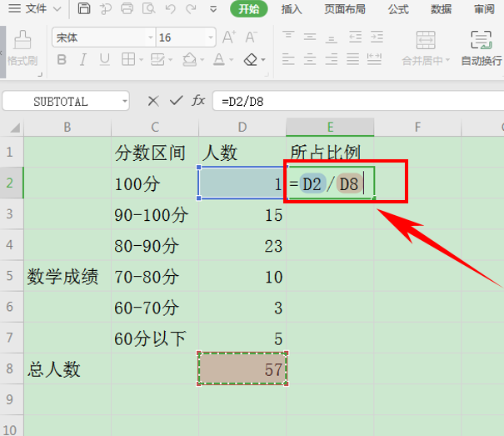The height and width of the screenshot is (436, 504).
Task: Click cell containing 分数区间
Action: click(155, 152)
